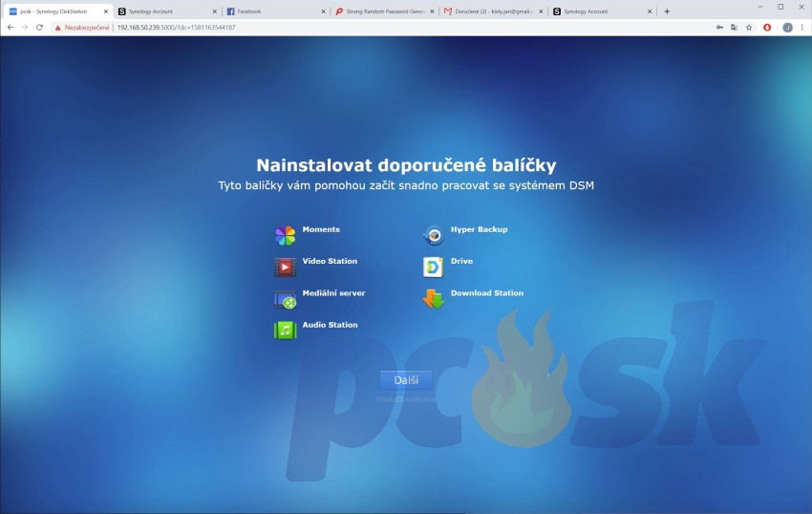Click the red extension icon
This screenshot has width=812, height=514.
pos(767,28)
